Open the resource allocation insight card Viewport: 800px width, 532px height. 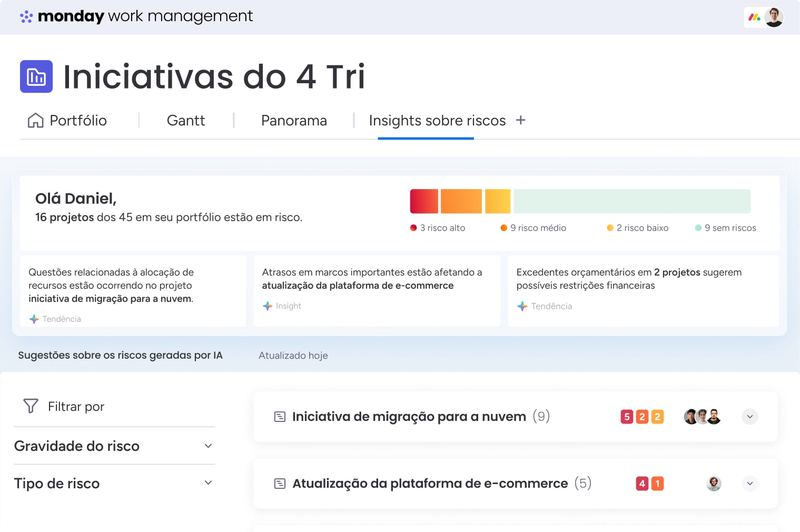[133, 291]
